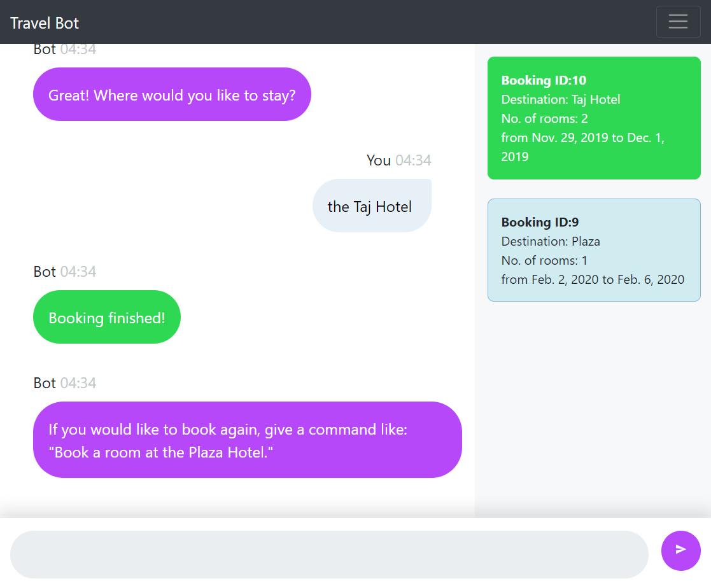Click the 'the Taj Hotel' user message
Screen dimensions: 711x588
tap(372, 206)
